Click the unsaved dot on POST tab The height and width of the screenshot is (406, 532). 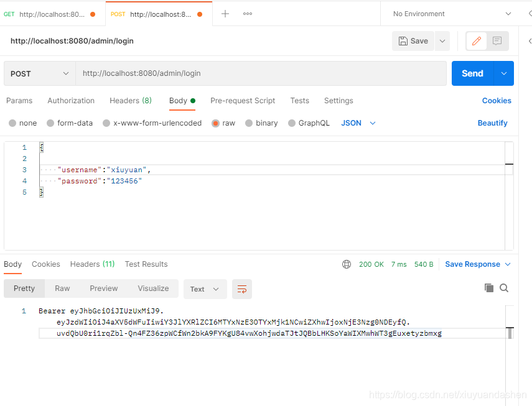(x=200, y=14)
